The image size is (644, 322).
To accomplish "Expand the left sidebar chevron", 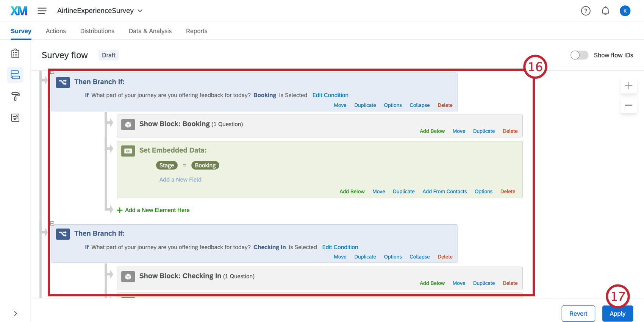I will pos(15,314).
